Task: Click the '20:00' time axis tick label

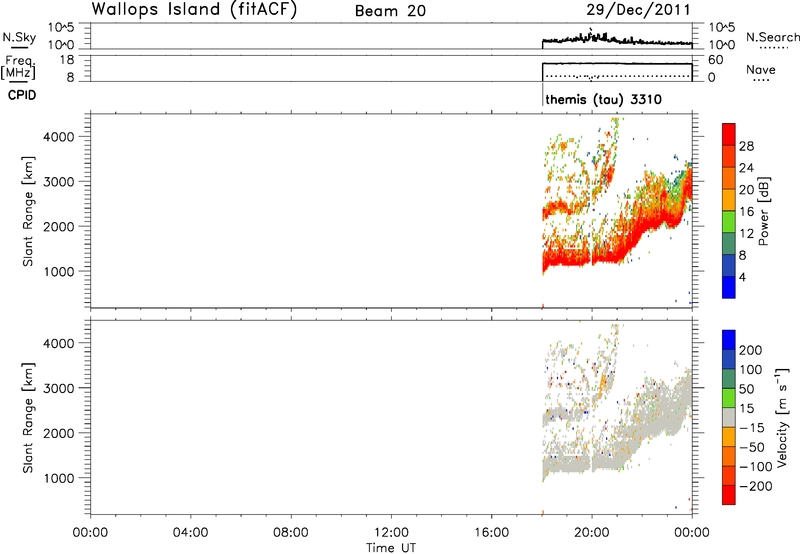Action: [x=592, y=533]
